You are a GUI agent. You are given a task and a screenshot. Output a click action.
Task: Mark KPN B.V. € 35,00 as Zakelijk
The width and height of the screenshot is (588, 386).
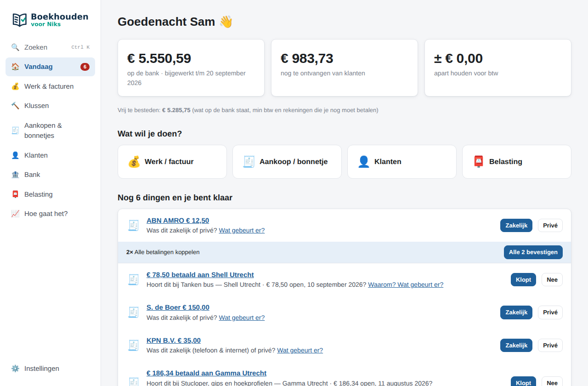point(516,346)
